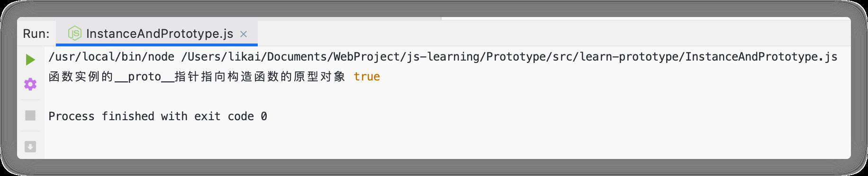Click the Node.js icon on the run tab

coord(75,34)
